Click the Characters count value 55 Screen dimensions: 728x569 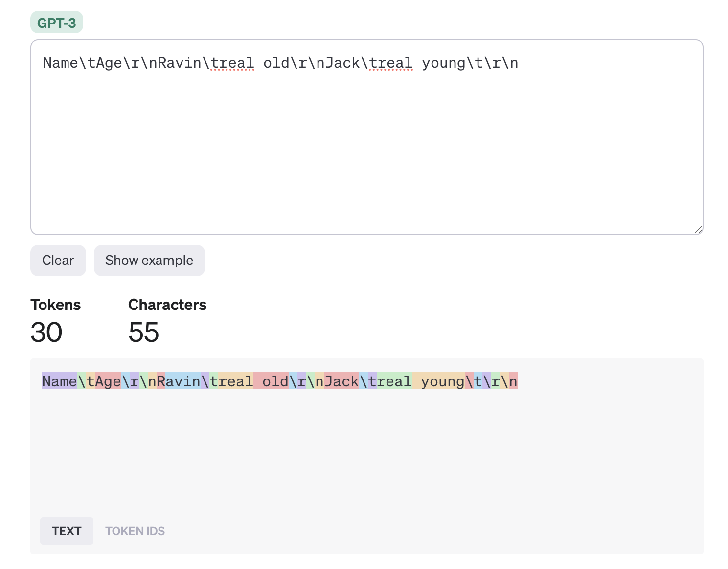pos(144,332)
